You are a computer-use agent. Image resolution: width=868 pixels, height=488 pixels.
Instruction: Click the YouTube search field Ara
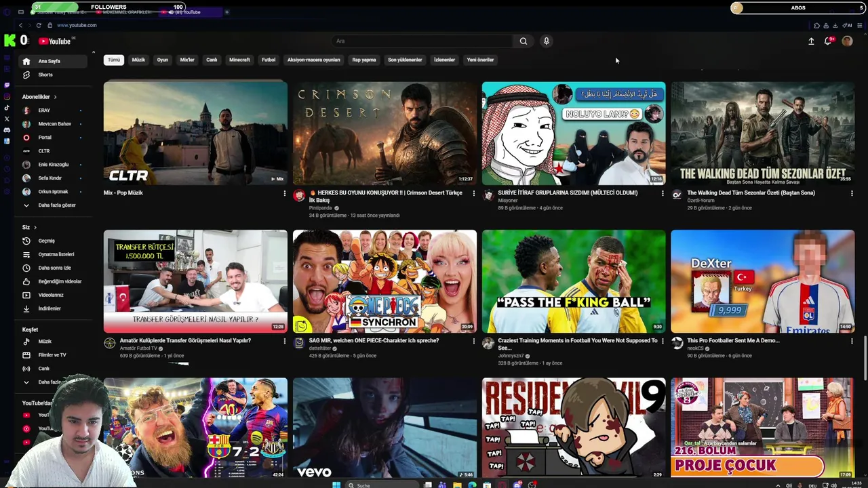[x=424, y=41]
